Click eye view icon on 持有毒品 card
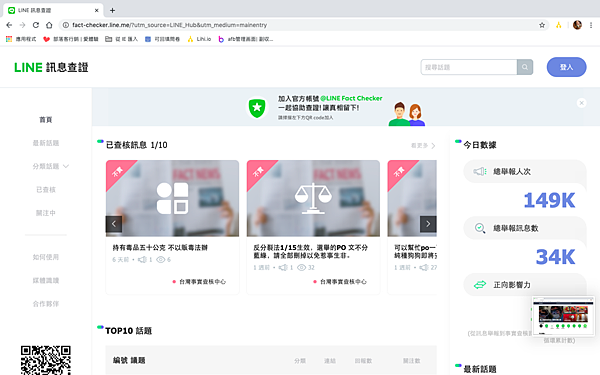This screenshot has width=600, height=375. click(161, 259)
